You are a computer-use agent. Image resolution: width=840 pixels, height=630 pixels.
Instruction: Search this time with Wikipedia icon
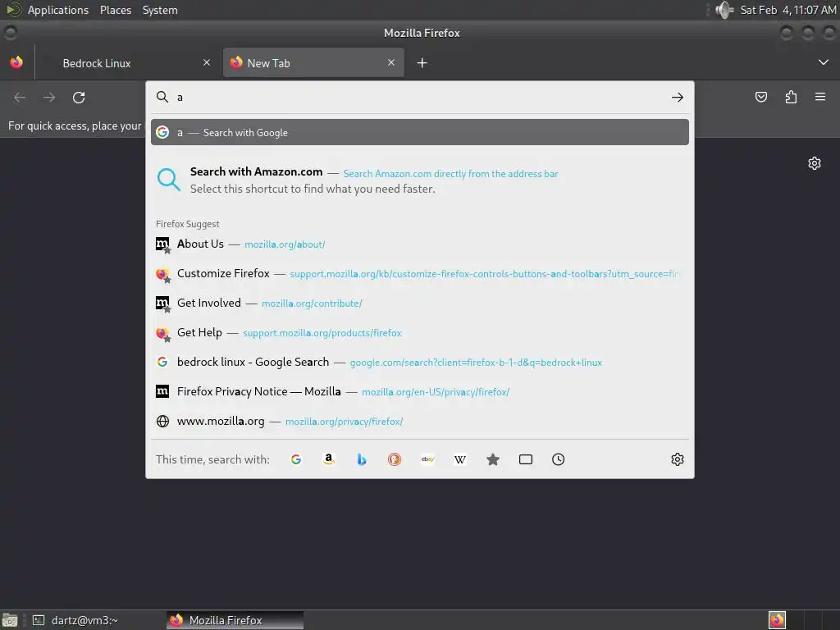coord(460,459)
